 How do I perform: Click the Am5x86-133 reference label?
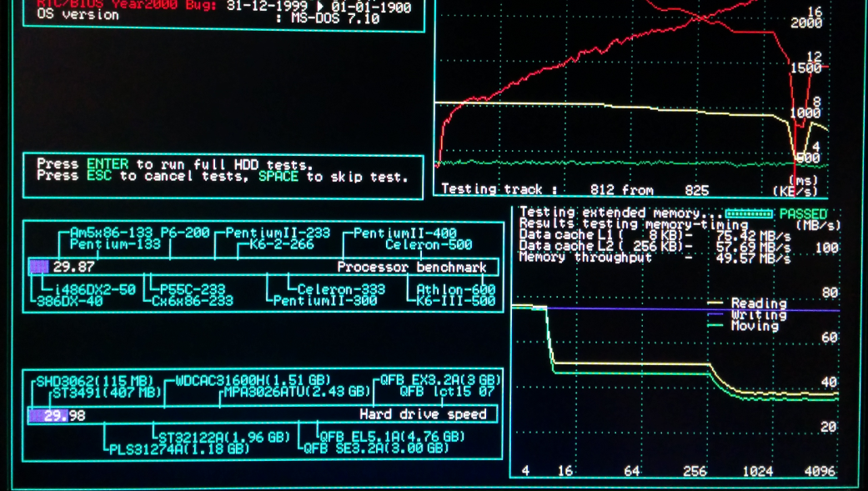coord(112,233)
